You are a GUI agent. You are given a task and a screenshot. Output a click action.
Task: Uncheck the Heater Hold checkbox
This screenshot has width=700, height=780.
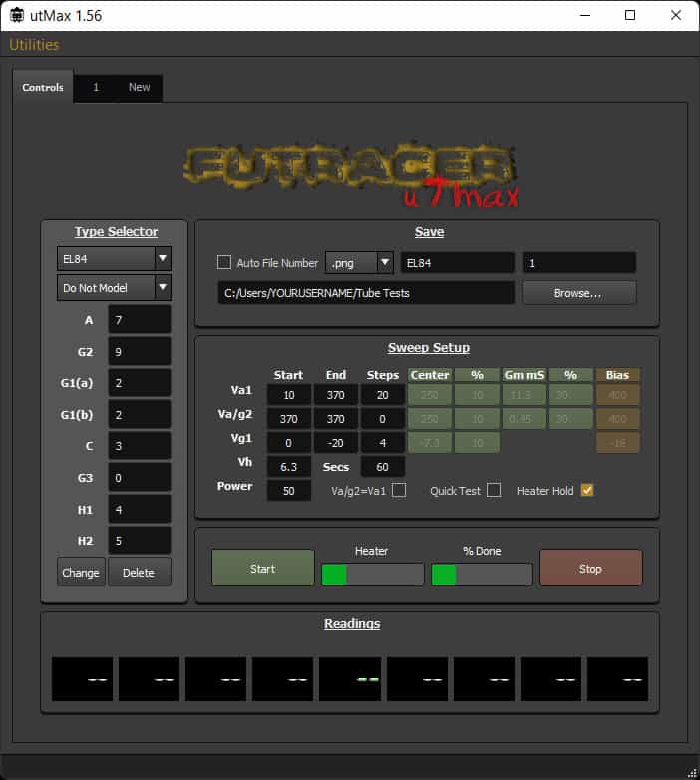pos(587,490)
